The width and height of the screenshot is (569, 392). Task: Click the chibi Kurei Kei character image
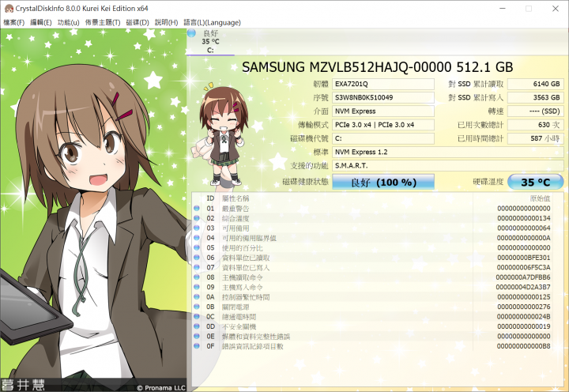tap(223, 136)
